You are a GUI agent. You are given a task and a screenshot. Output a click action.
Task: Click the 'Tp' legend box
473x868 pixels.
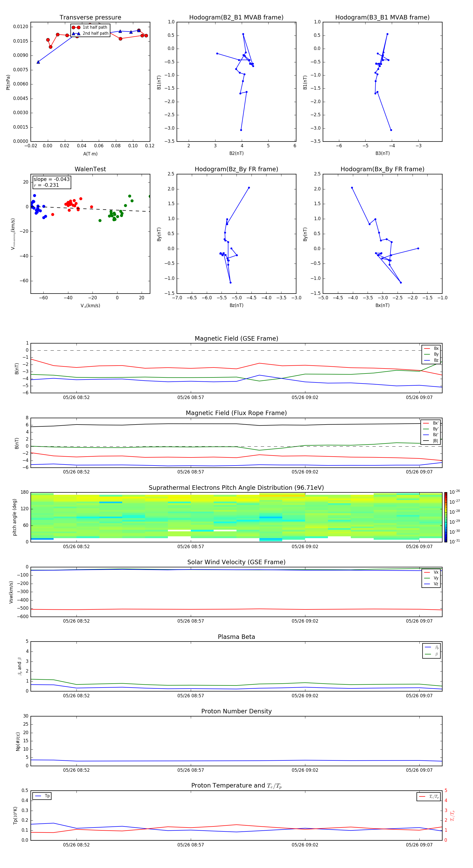pyautogui.click(x=42, y=796)
